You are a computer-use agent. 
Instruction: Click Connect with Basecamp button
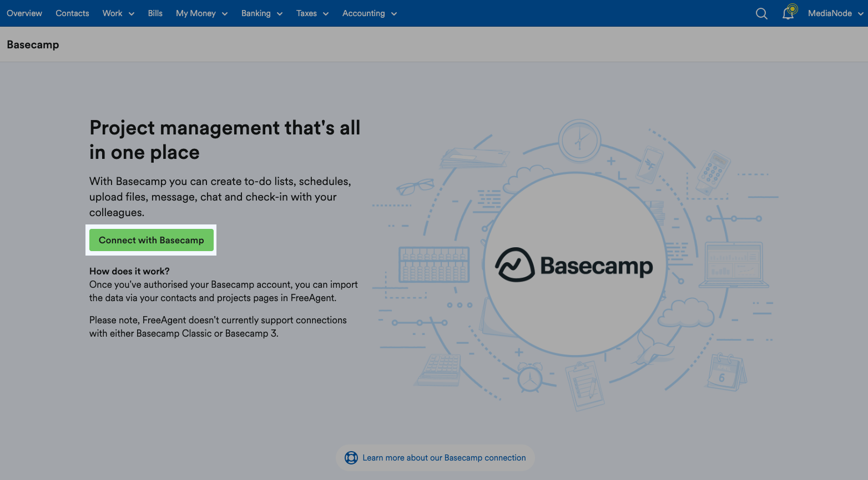coord(152,240)
